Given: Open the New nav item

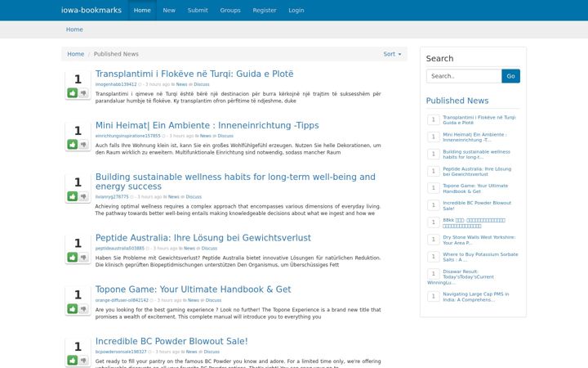Looking at the screenshot, I should [x=169, y=10].
